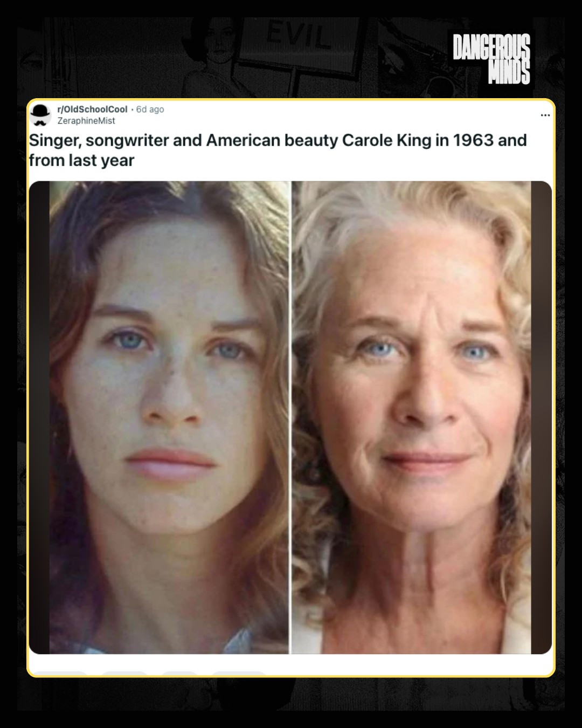The width and height of the screenshot is (582, 728).
Task: Click the '6d ago' post timestamp
Action: click(x=150, y=109)
